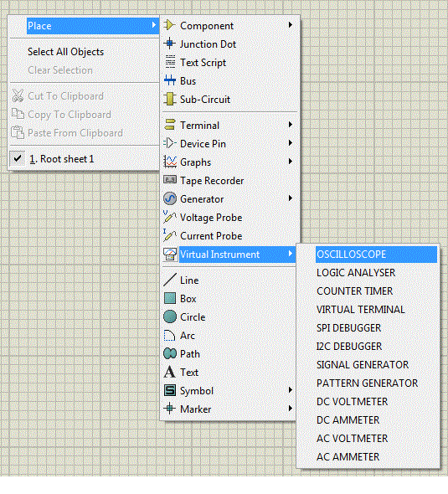Screen dimensions: 448x494
Task: Open the Generator submenu arrow
Action: pos(291,198)
